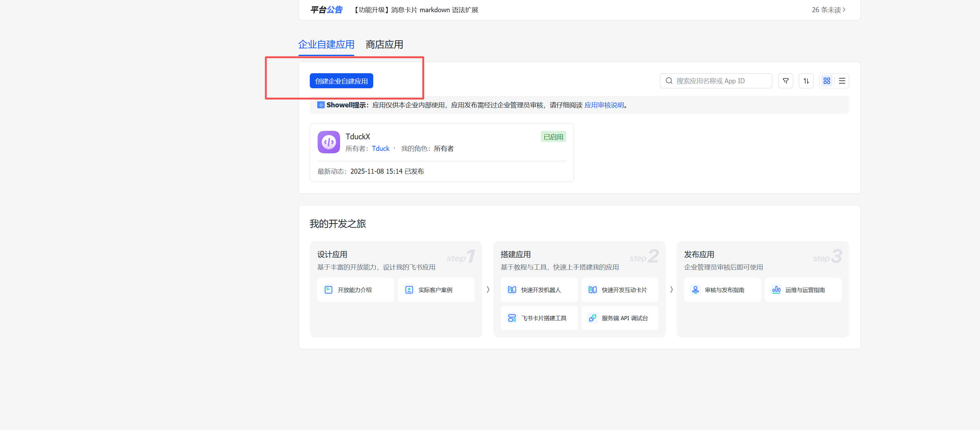Click the arrow between step 2 and 3
The image size is (980, 430).
(x=671, y=289)
